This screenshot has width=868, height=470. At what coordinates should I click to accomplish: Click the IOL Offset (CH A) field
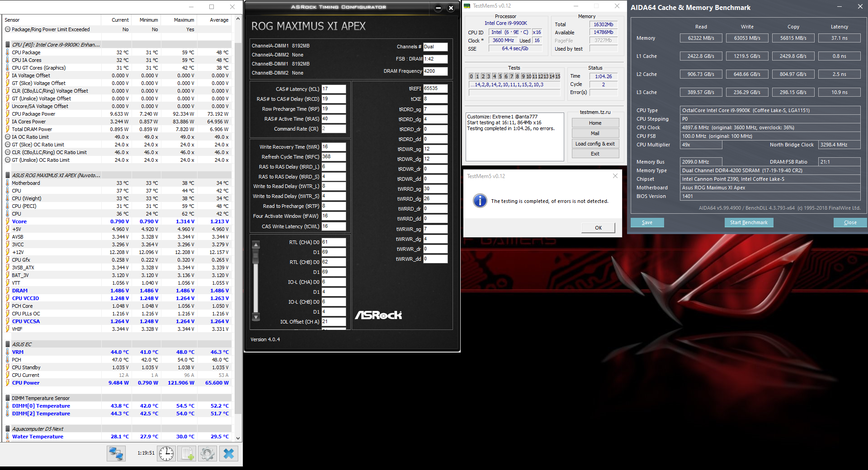click(x=334, y=322)
